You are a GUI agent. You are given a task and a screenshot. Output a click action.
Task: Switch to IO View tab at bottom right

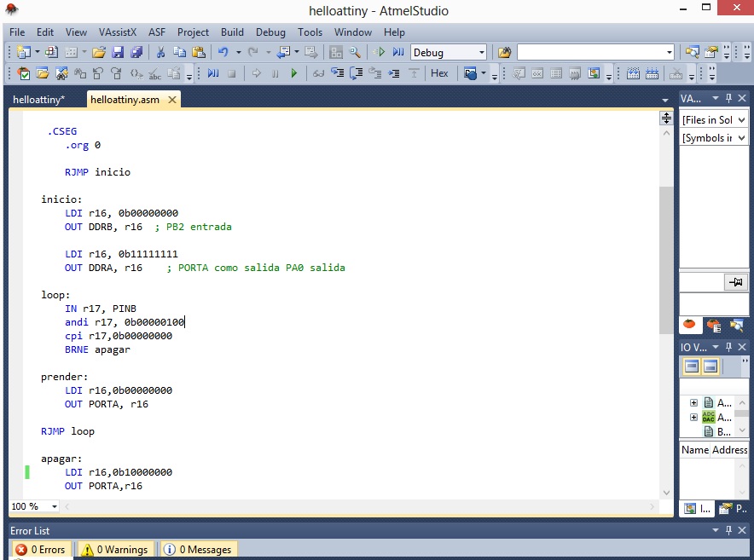coord(698,509)
